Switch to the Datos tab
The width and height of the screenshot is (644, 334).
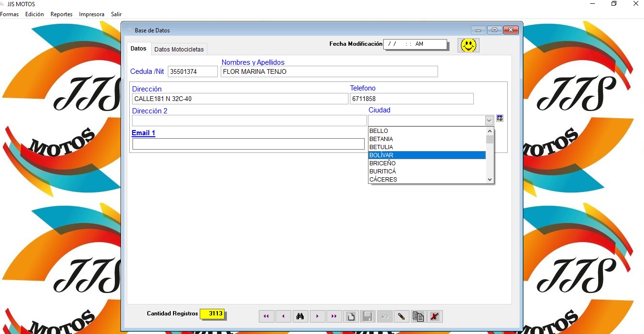click(139, 49)
